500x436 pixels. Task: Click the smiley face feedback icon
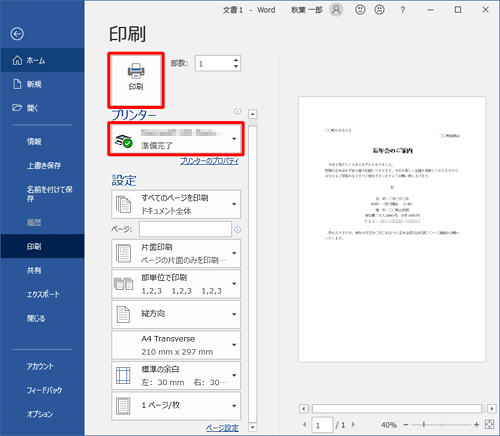(x=360, y=10)
